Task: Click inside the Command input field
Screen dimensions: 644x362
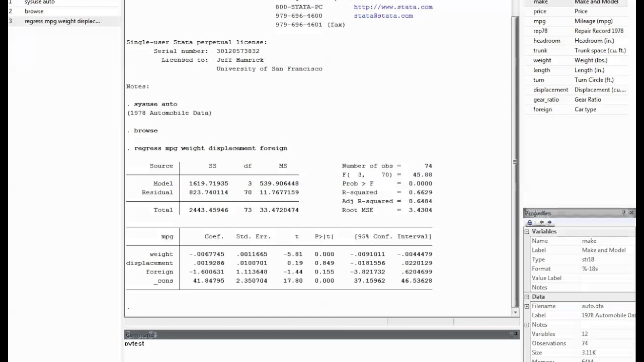Action: click(322, 350)
